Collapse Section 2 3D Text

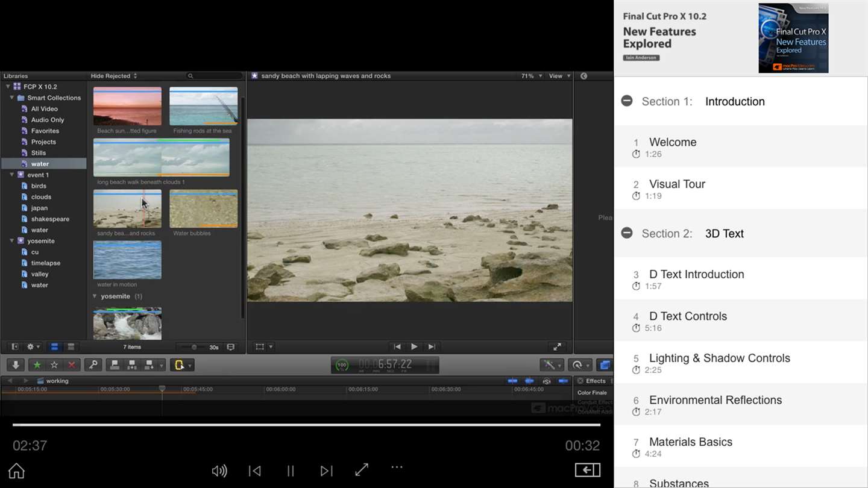[x=627, y=233]
